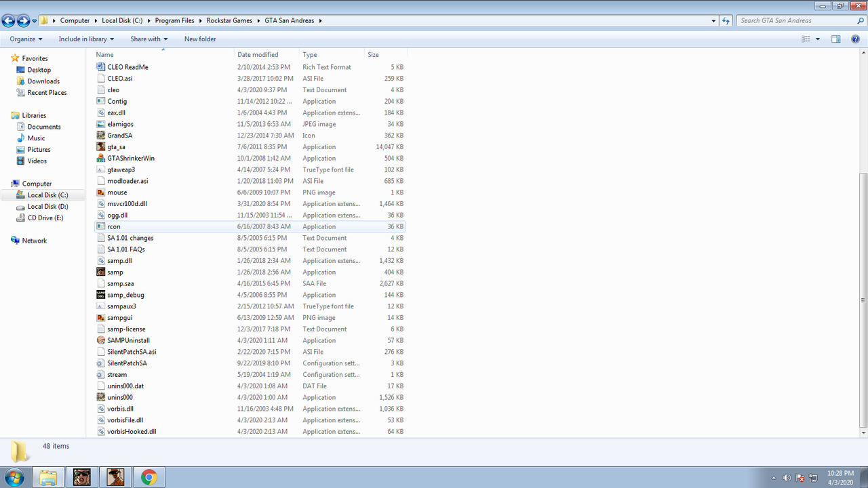The width and height of the screenshot is (868, 488).
Task: Select the msvcr100d.dll file name
Action: [x=127, y=204]
